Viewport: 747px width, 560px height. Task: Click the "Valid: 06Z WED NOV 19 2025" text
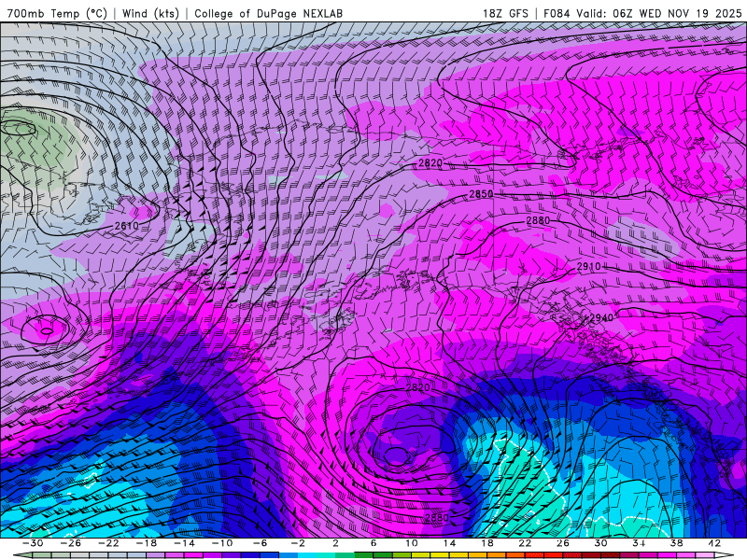tap(659, 13)
